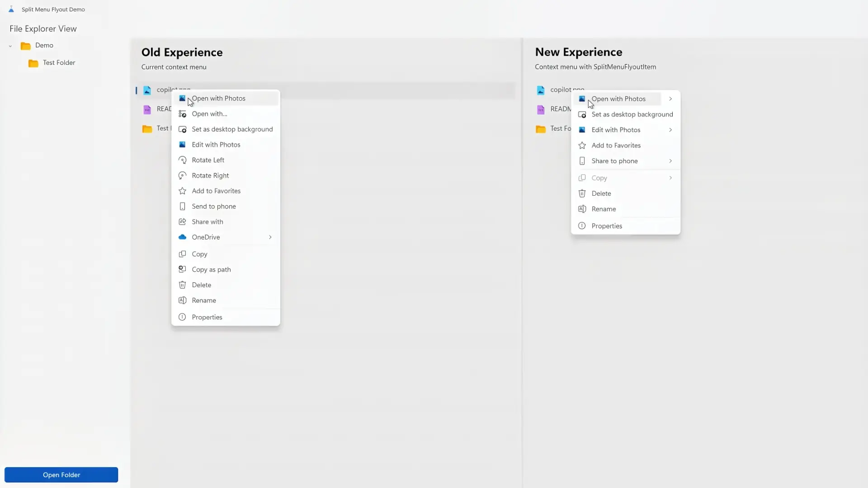Click the Send to phone icon

182,206
